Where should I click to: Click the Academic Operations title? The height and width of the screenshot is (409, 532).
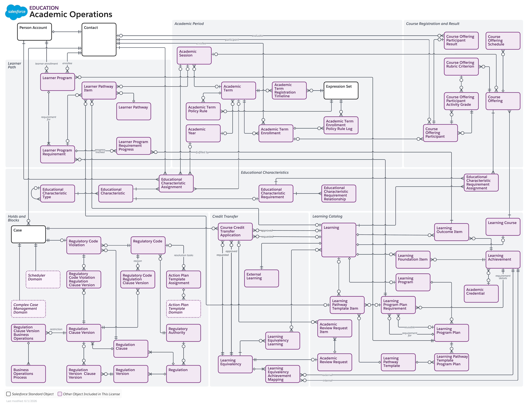[x=71, y=14]
